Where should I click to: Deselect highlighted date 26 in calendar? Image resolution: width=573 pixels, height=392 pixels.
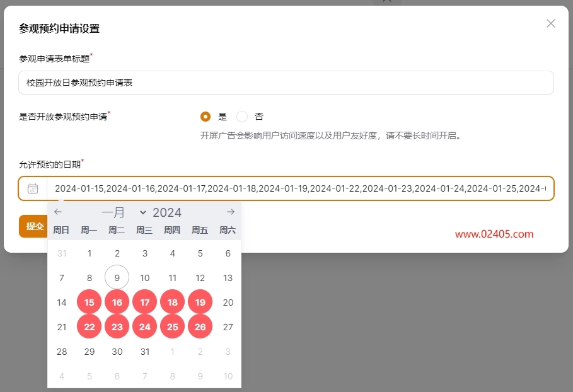tap(200, 327)
